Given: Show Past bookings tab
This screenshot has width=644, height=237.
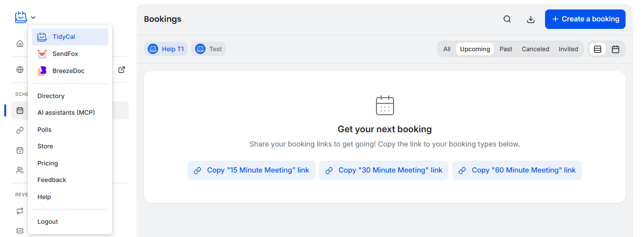Looking at the screenshot, I should tap(506, 49).
